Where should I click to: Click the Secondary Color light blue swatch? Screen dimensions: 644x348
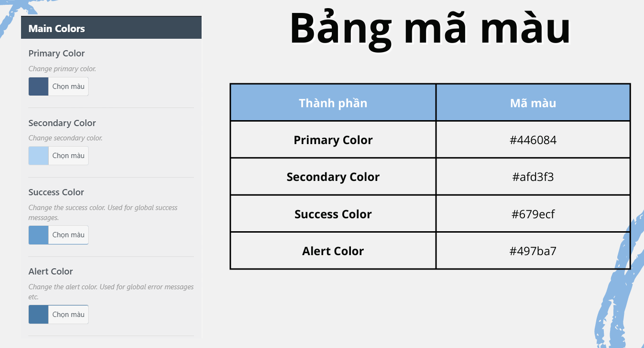click(x=38, y=156)
